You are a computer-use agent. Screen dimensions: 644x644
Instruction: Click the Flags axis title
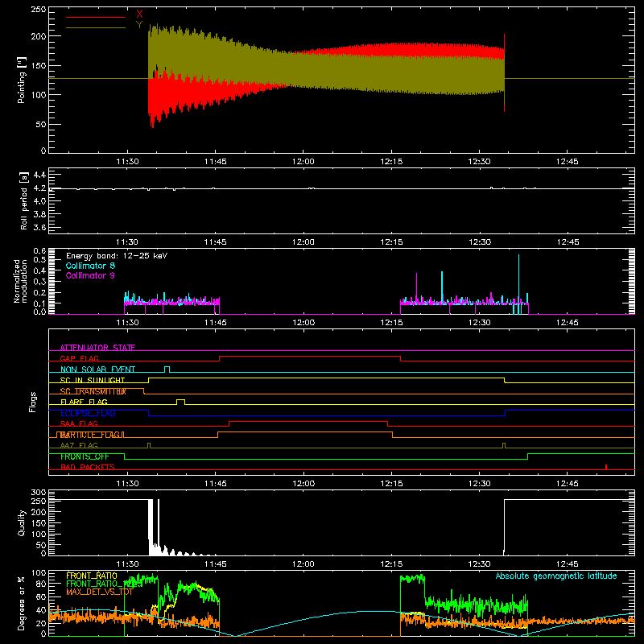tap(32, 402)
